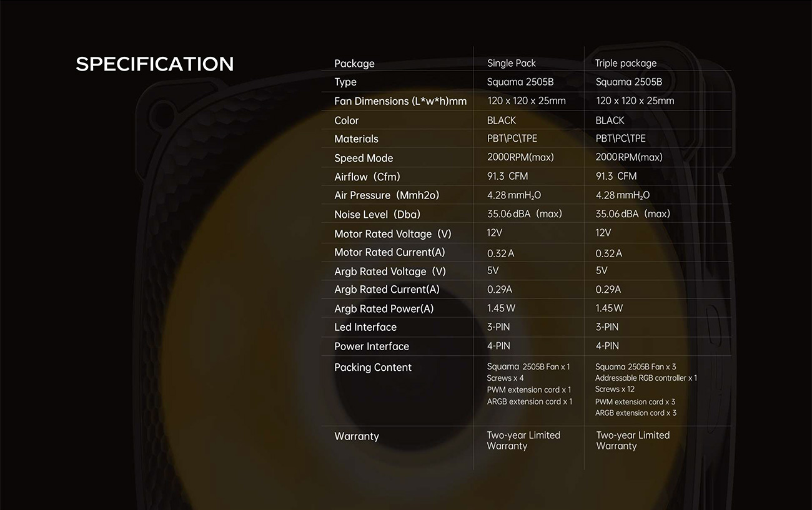
Task: Click the Airflow (Cfm) row label
Action: coord(367,177)
